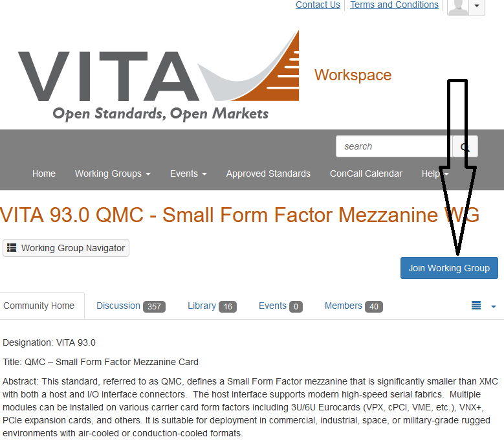Open the list view menu icon
The width and height of the screenshot is (504, 446).
click(476, 305)
